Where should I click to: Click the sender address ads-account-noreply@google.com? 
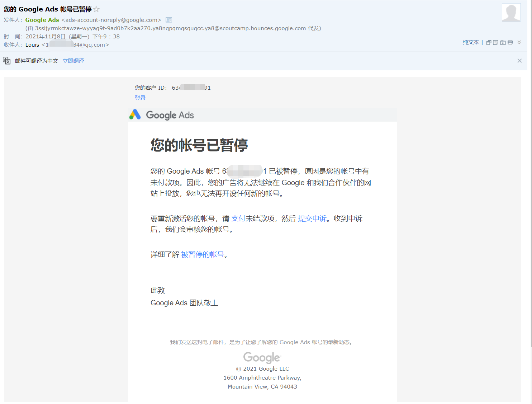pos(111,20)
